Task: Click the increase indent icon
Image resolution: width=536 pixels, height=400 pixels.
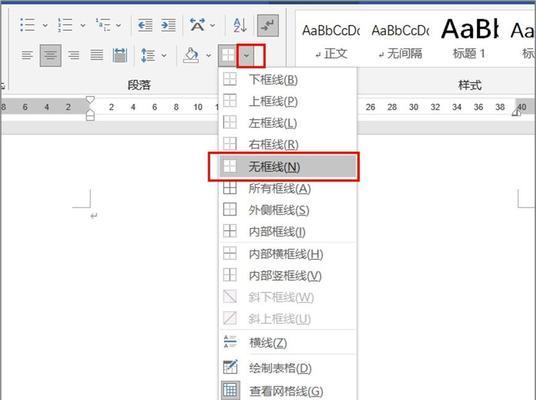Action: [169, 25]
